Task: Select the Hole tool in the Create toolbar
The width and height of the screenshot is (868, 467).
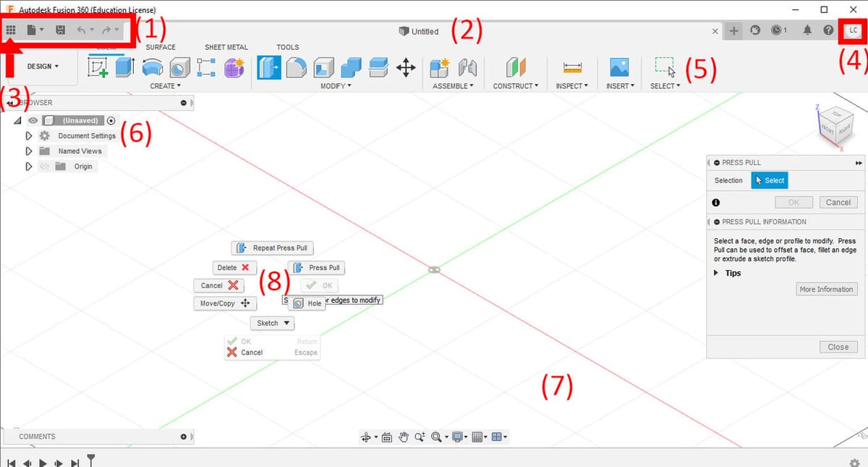Action: click(179, 68)
